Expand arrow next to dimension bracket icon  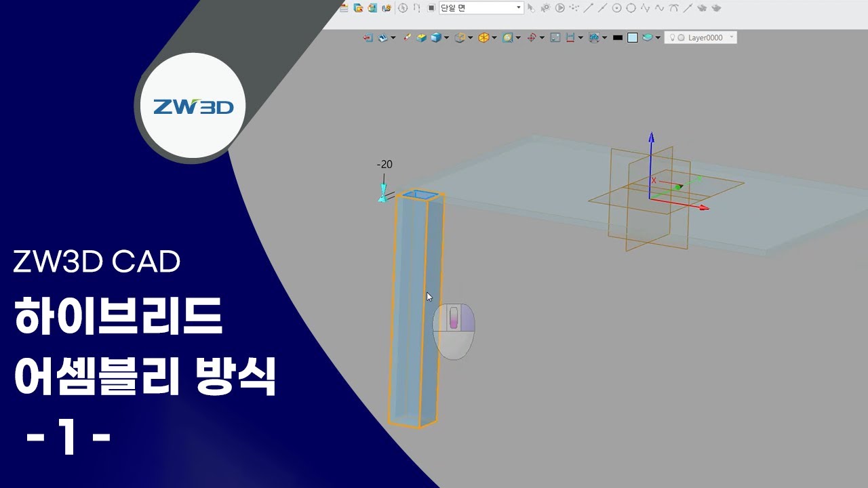click(580, 38)
